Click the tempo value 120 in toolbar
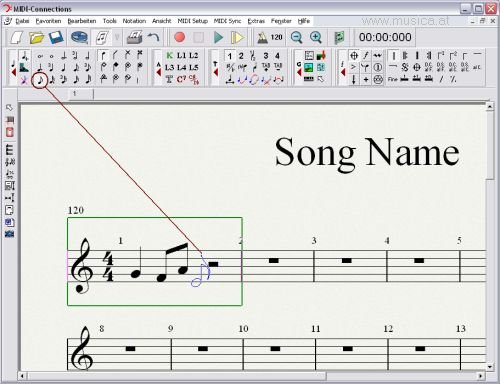Viewport: 500px width, 384px height. [276, 37]
